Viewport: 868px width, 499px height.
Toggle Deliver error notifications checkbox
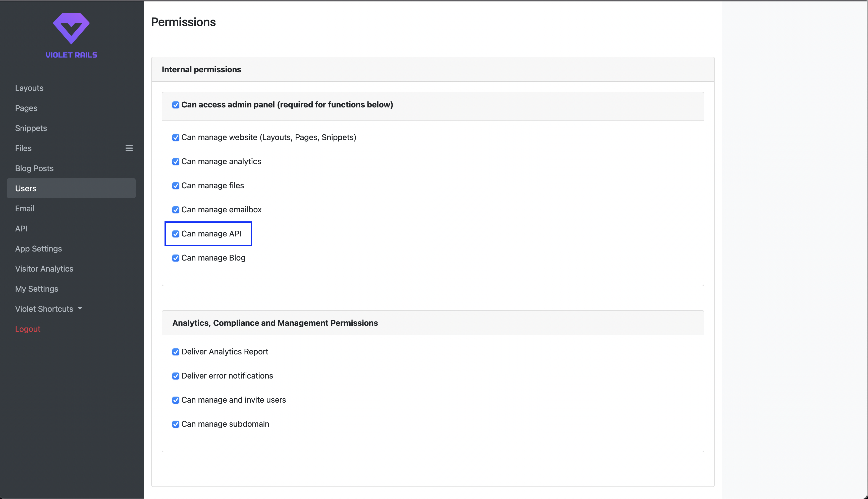pyautogui.click(x=176, y=376)
